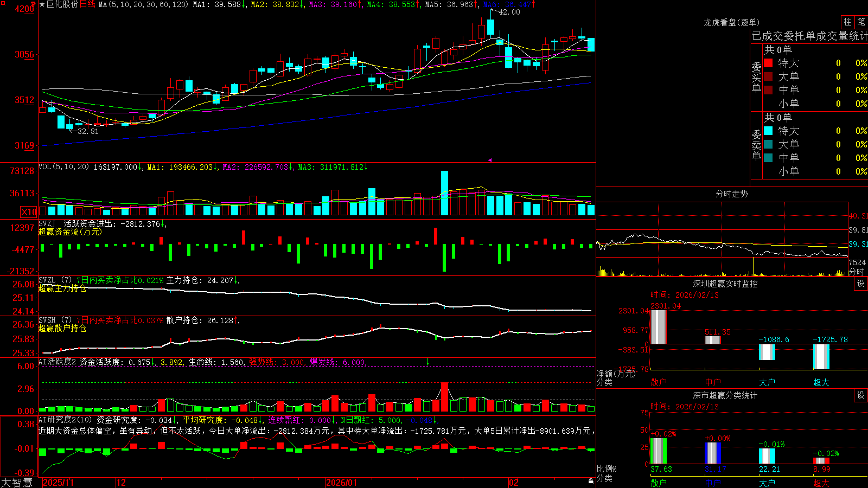Click the 近期大资金总体偏空 analysis text line
Image resolution: width=868 pixels, height=488 pixels.
point(318,431)
